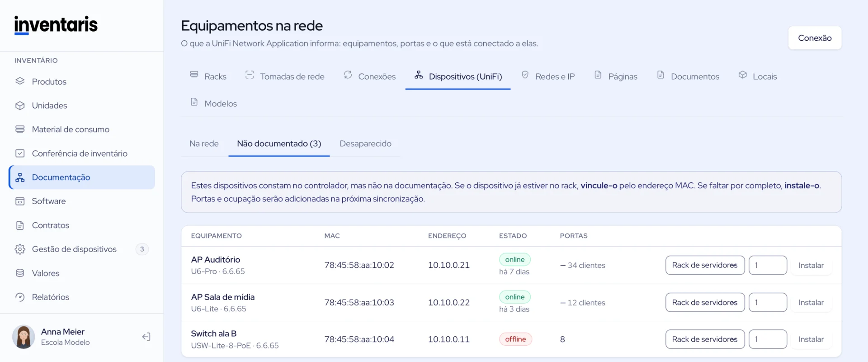Click the Conexão button
Image resolution: width=868 pixels, height=362 pixels.
point(815,38)
